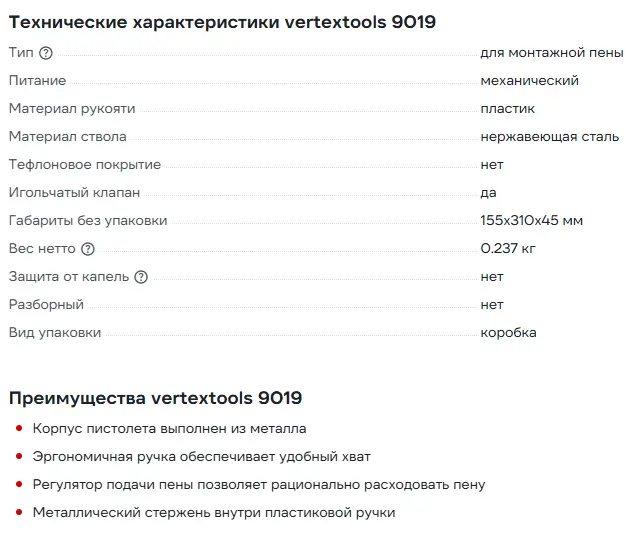
Task: Select the bullet about Корпус пистолета из металла
Action: [x=169, y=429]
